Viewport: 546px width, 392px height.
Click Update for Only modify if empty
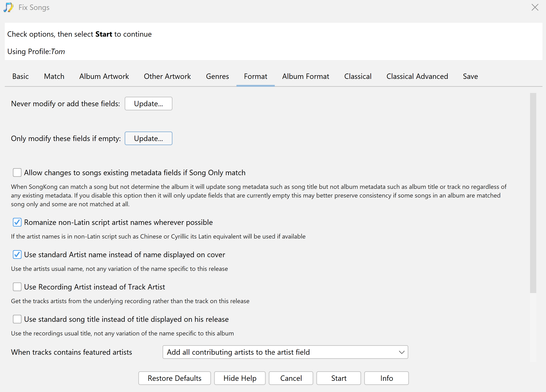pos(148,138)
